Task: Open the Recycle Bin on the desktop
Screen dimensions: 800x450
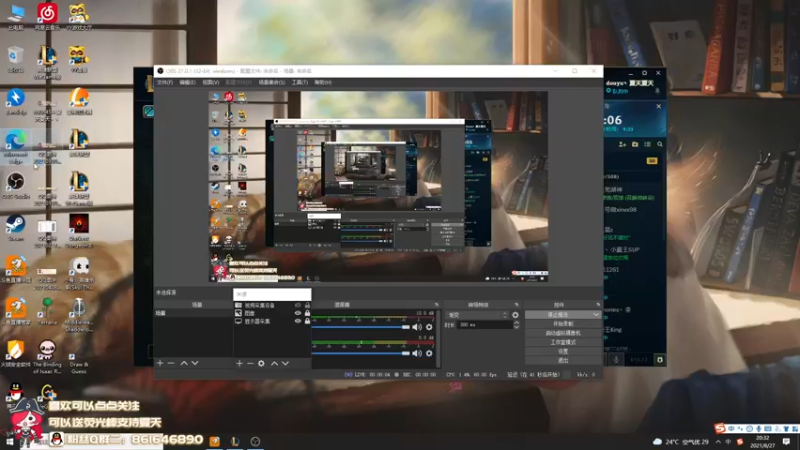Action: click(x=16, y=59)
